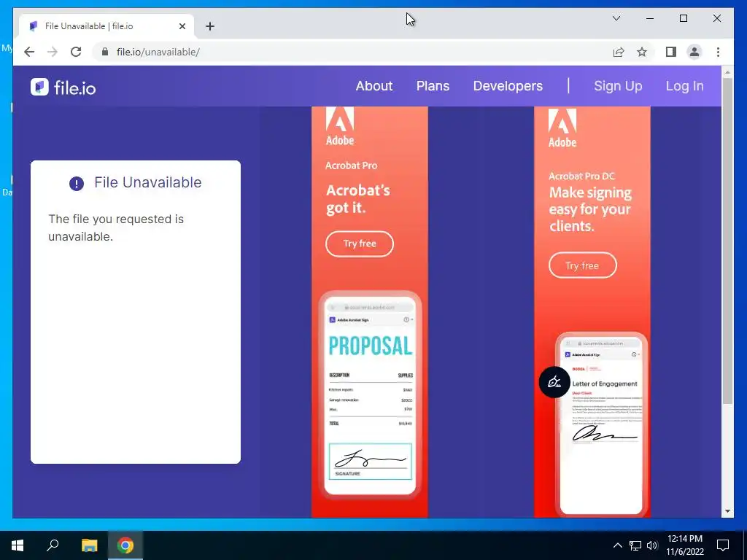Screen dimensions: 747x560
Task: Open Windows taskbar search
Action: (53, 545)
